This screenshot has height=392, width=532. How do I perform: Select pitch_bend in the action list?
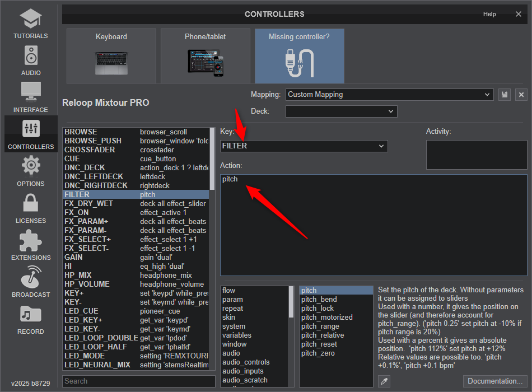pyautogui.click(x=319, y=300)
